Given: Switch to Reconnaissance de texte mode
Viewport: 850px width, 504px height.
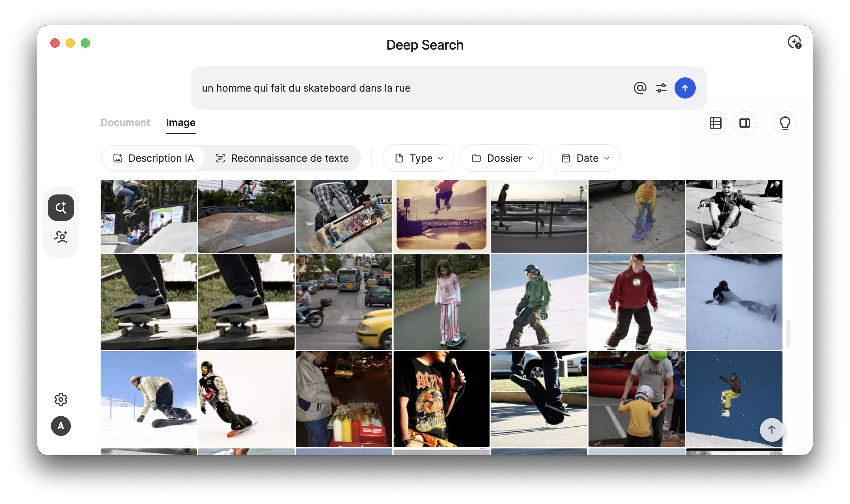Looking at the screenshot, I should coord(282,158).
